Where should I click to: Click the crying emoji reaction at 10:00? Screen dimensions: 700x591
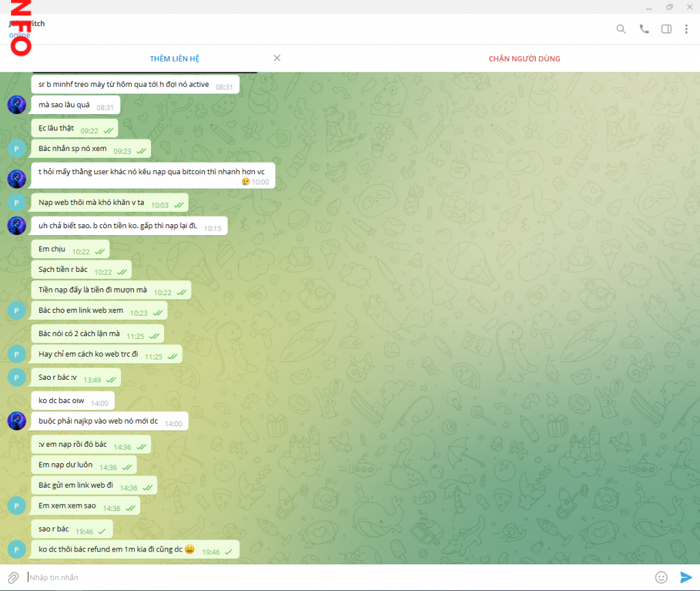tap(245, 182)
